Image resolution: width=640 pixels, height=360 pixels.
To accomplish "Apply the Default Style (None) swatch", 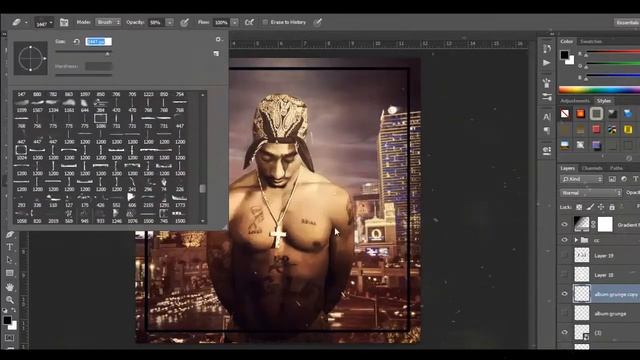I will 565,114.
